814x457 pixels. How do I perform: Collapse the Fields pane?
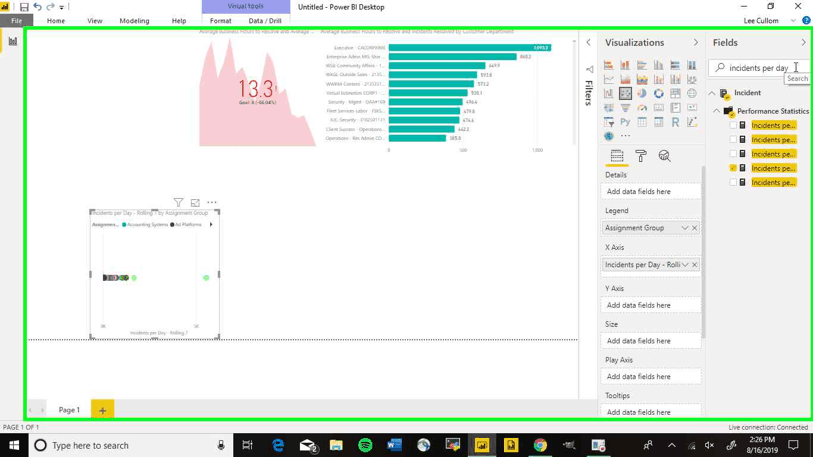point(804,43)
